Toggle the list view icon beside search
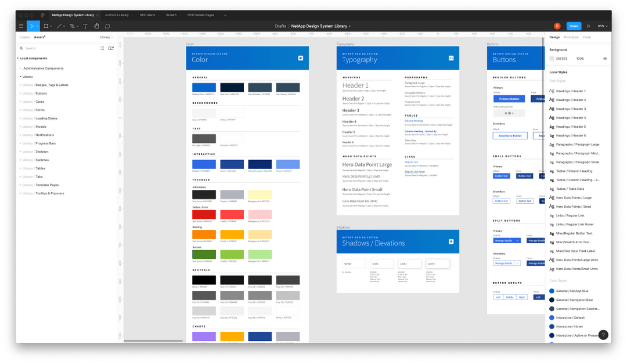The height and width of the screenshot is (364, 627). (x=102, y=48)
